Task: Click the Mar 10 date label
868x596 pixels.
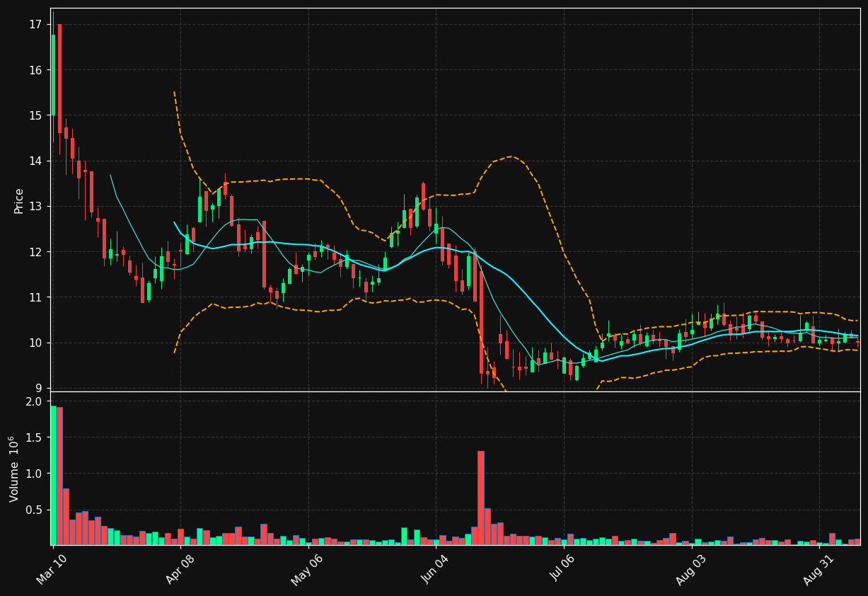Action: (x=52, y=570)
